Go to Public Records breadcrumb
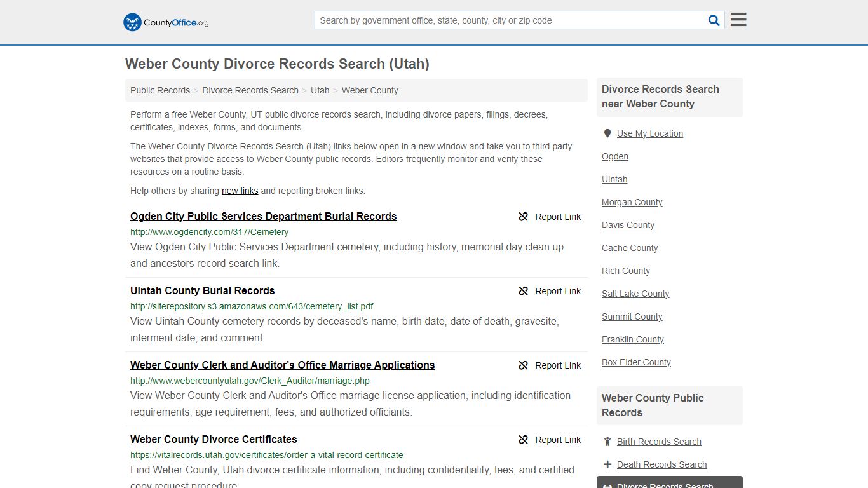The image size is (868, 488). (x=160, y=90)
